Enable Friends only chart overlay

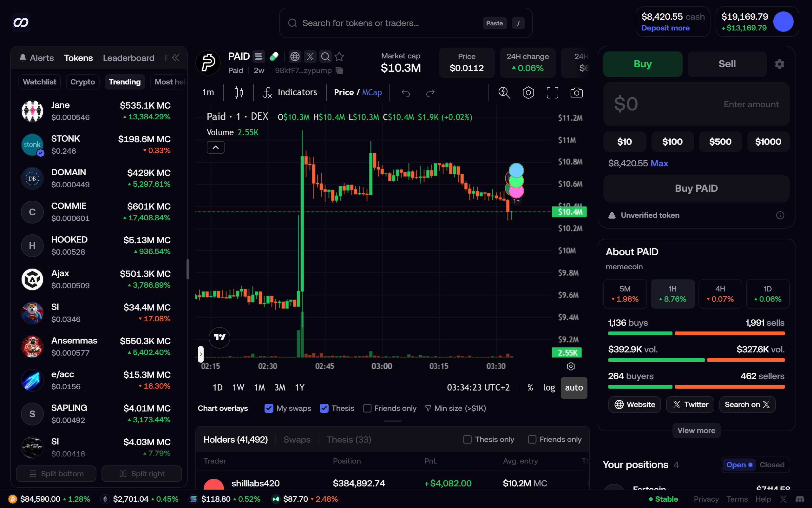point(367,408)
